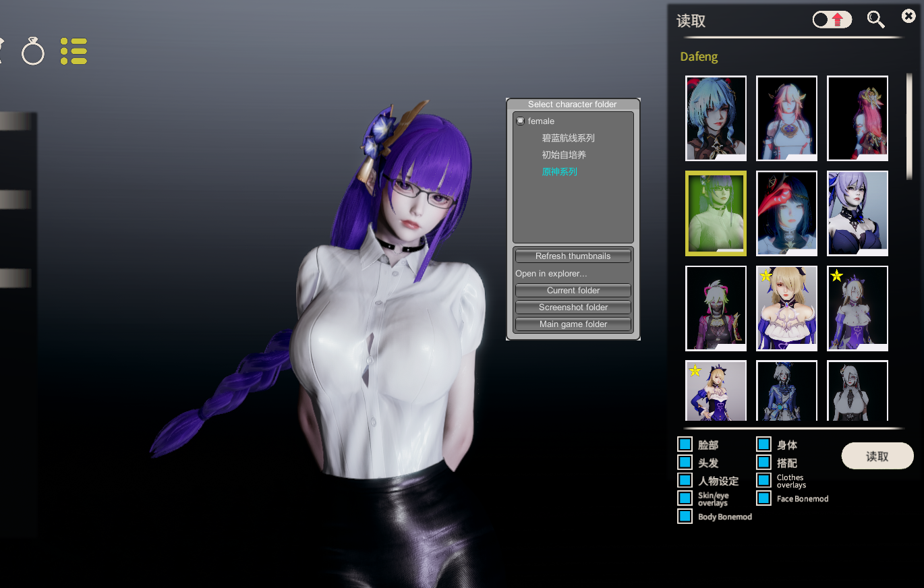Select the 原神系列 folder

(560, 172)
